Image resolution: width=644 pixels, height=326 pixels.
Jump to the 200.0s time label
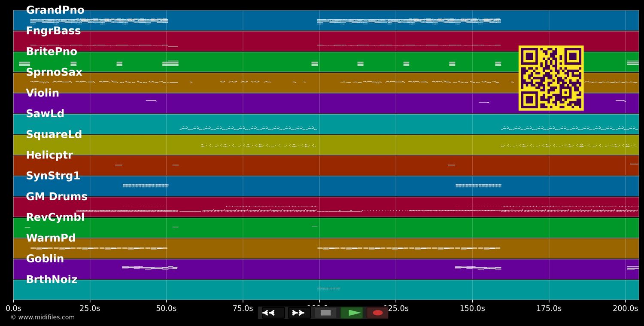point(625,308)
